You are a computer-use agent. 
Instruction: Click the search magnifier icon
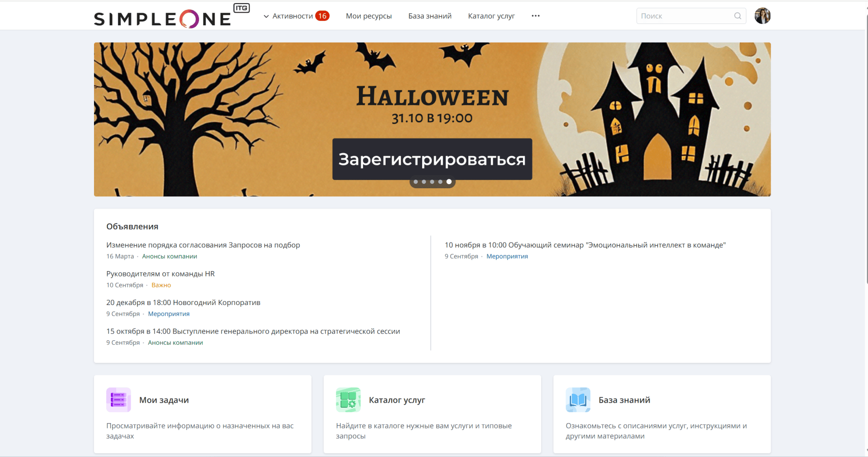737,16
